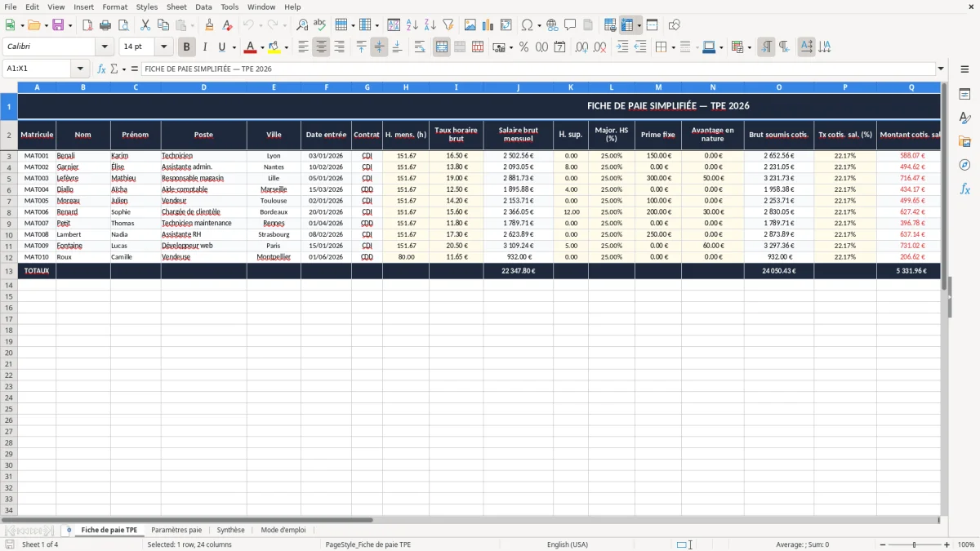Image resolution: width=980 pixels, height=551 pixels.
Task: Open the Sheet menu
Action: [176, 7]
